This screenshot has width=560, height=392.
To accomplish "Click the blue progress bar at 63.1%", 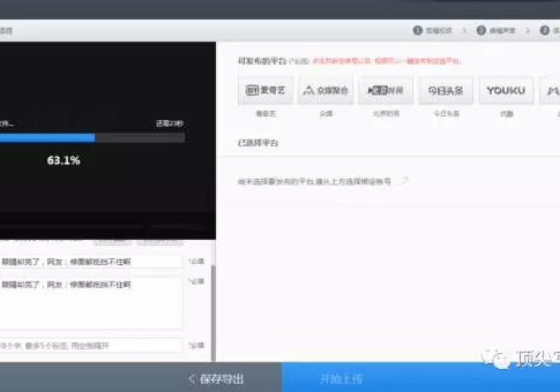I will (48, 138).
